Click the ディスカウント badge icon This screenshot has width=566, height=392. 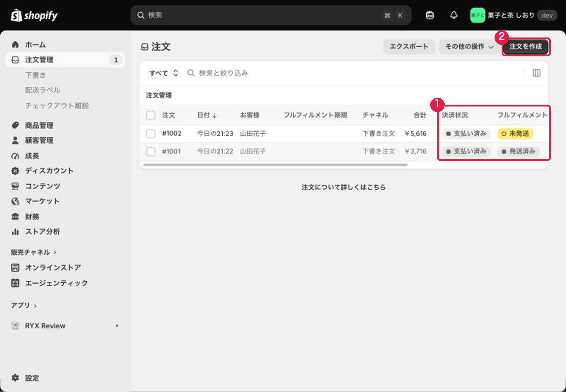click(x=15, y=171)
